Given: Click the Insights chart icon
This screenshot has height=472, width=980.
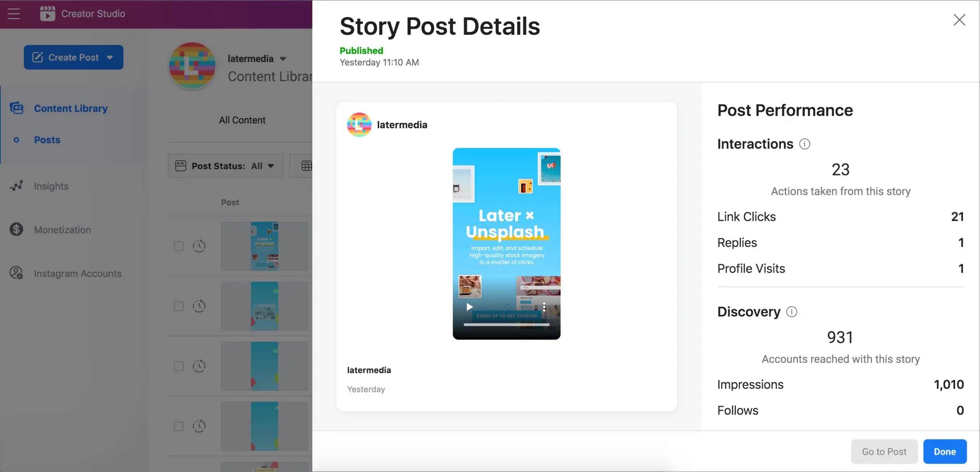Looking at the screenshot, I should click(x=16, y=186).
